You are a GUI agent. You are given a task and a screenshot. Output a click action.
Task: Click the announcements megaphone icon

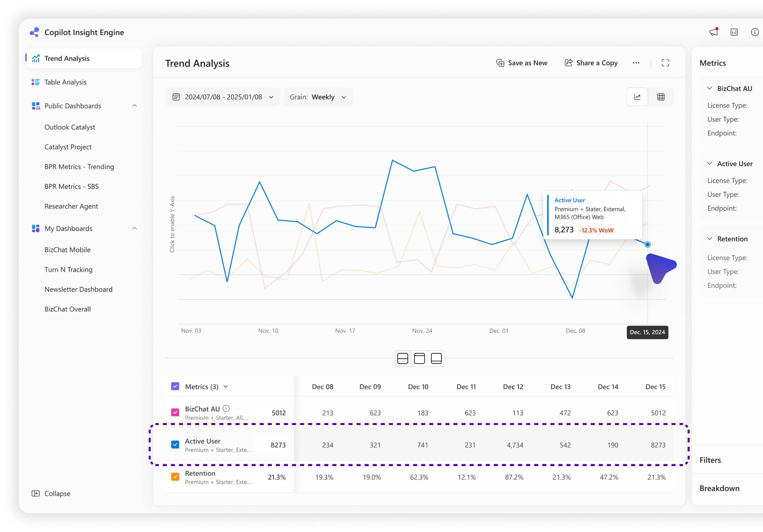[713, 32]
